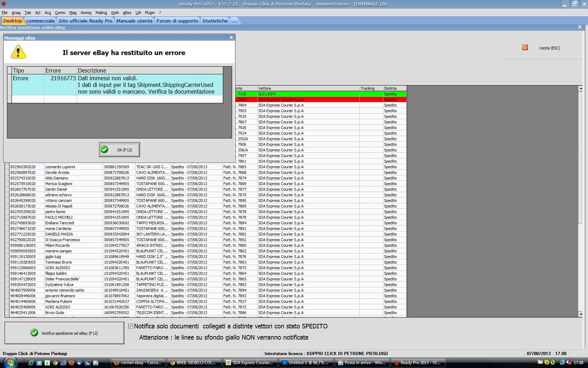Click the order list vertical scrollbar down arrow
This screenshot has height=368, width=588.
(581, 314)
